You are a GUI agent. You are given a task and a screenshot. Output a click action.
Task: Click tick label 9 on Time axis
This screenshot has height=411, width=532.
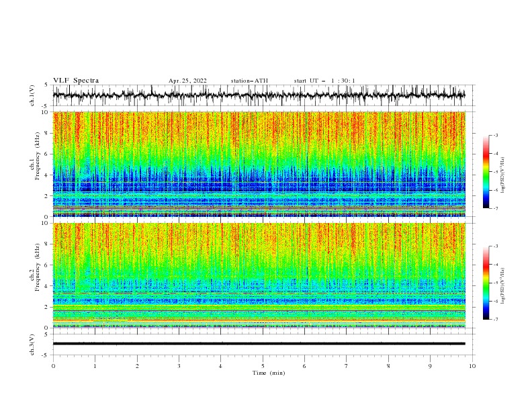[x=430, y=366]
